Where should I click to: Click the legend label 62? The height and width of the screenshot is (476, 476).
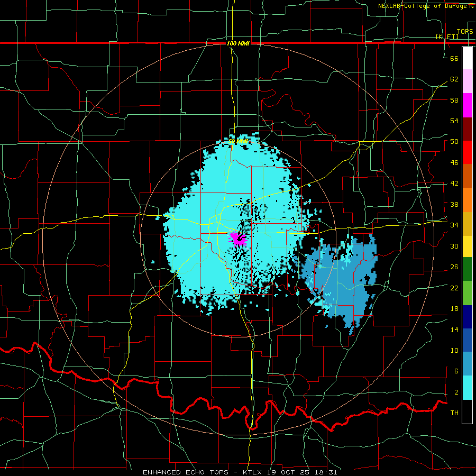(x=454, y=79)
